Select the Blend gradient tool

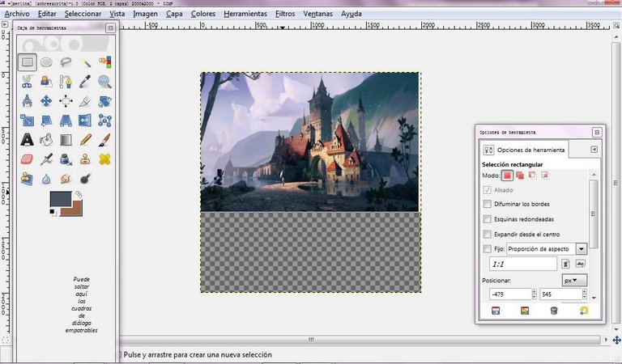(66, 140)
